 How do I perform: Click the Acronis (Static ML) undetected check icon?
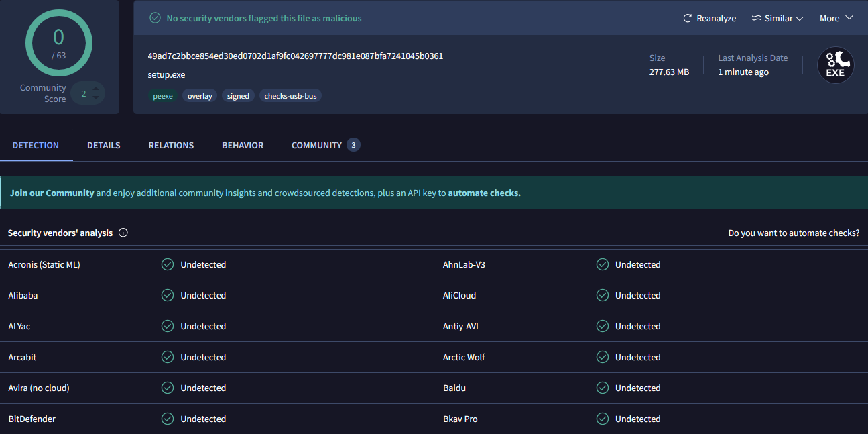coord(168,265)
